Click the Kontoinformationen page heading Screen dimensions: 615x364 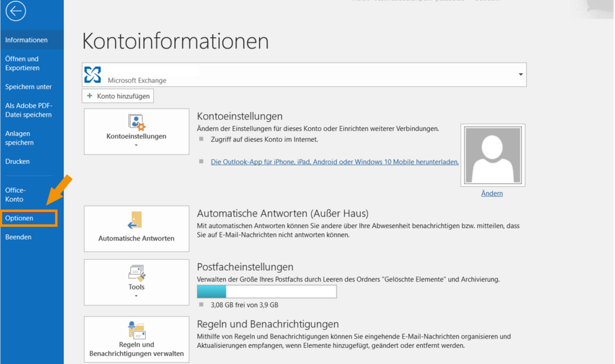[175, 41]
